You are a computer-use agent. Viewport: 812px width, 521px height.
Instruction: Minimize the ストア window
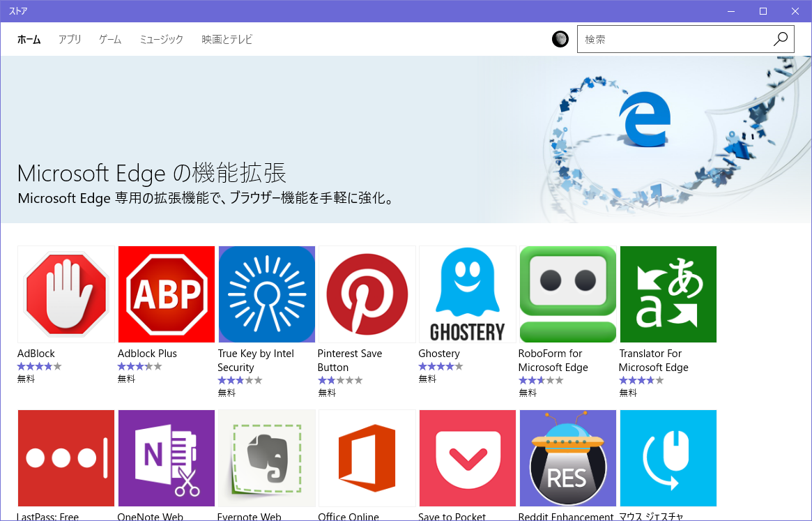pyautogui.click(x=731, y=11)
